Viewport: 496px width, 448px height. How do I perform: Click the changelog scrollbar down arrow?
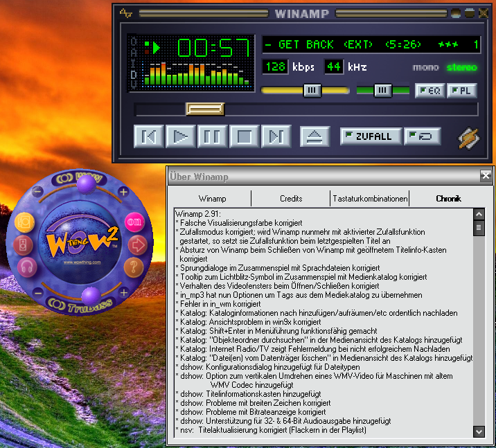click(x=479, y=431)
